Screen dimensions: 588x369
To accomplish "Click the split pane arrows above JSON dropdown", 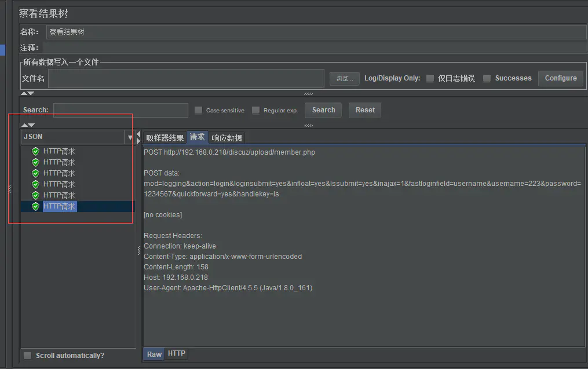I will pyautogui.click(x=27, y=125).
